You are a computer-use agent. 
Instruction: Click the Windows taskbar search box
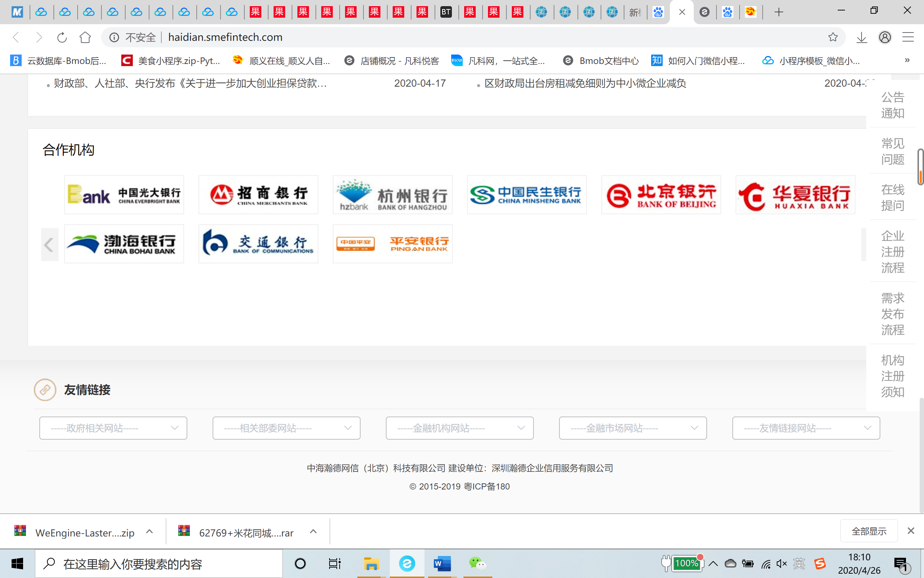(x=159, y=564)
